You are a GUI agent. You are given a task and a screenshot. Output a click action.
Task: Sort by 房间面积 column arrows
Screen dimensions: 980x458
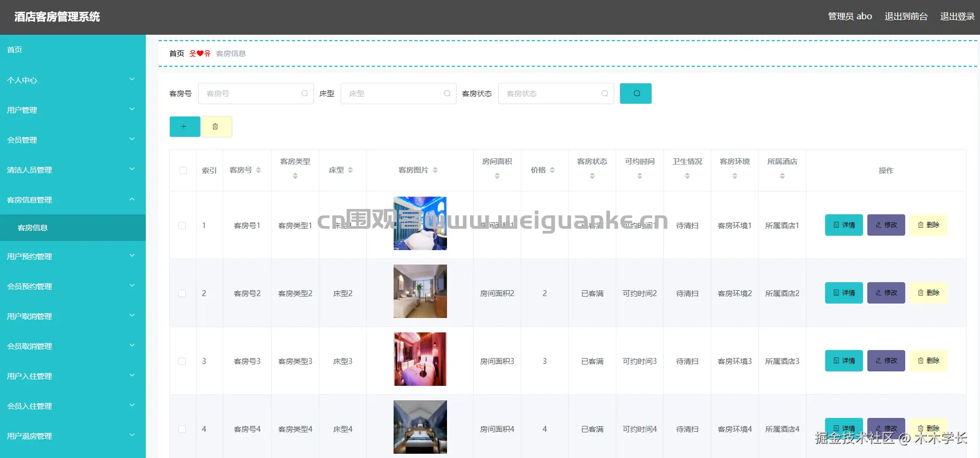497,176
